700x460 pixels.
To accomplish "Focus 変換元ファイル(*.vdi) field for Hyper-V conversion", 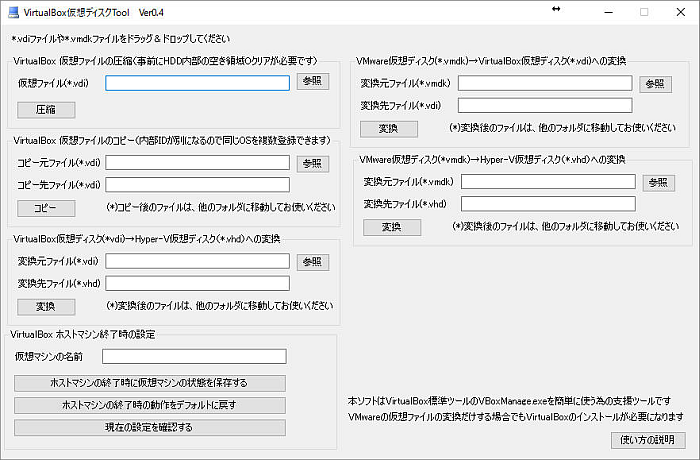I will 197,261.
